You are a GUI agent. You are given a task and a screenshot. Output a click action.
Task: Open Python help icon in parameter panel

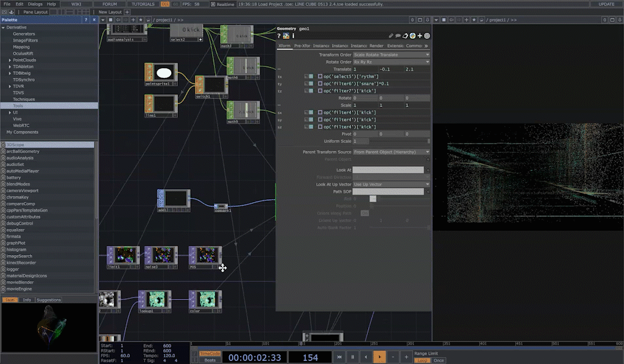286,36
